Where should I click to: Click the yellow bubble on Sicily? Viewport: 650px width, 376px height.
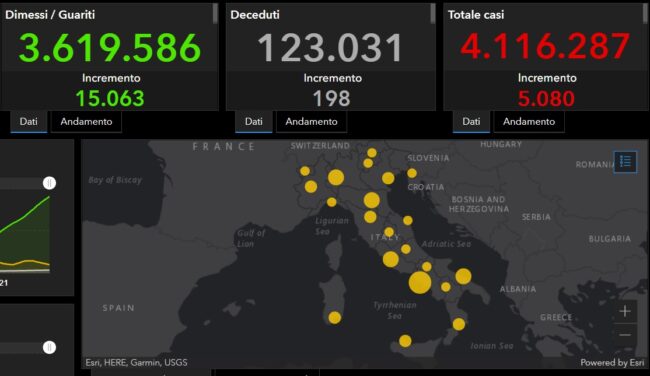coord(405,341)
